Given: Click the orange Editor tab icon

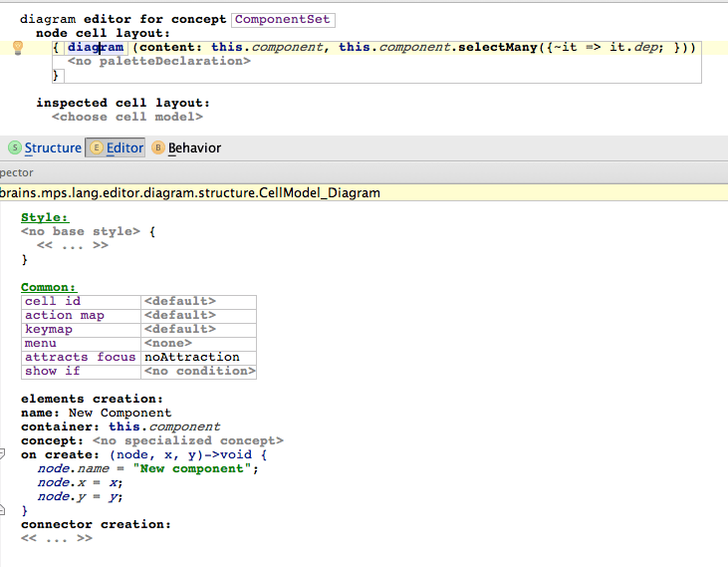Looking at the screenshot, I should click(97, 147).
